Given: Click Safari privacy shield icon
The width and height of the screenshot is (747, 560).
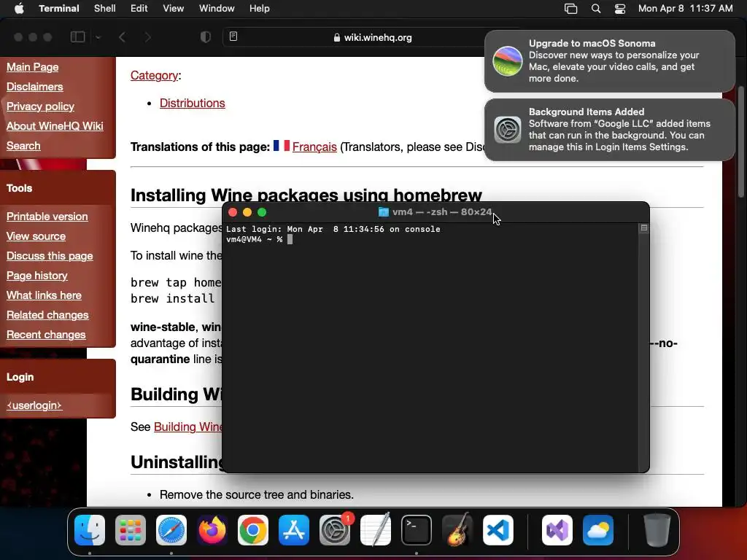Looking at the screenshot, I should click(x=205, y=37).
